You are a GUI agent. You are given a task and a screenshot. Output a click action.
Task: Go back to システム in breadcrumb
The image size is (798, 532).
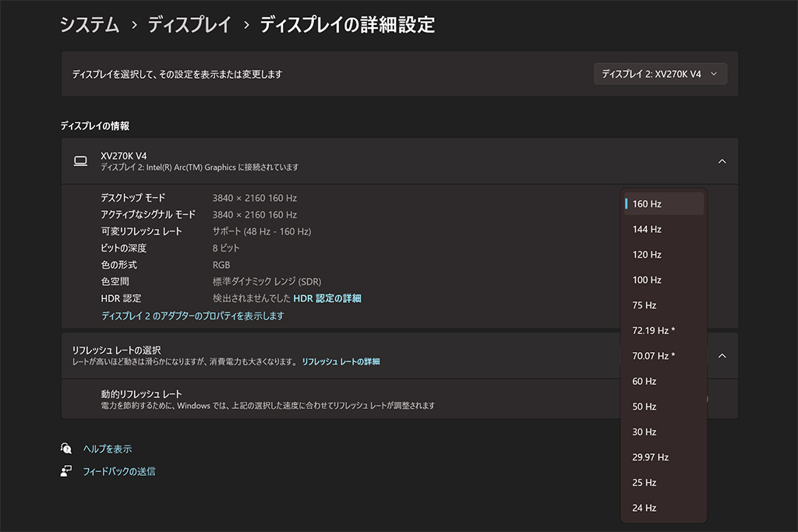point(90,25)
